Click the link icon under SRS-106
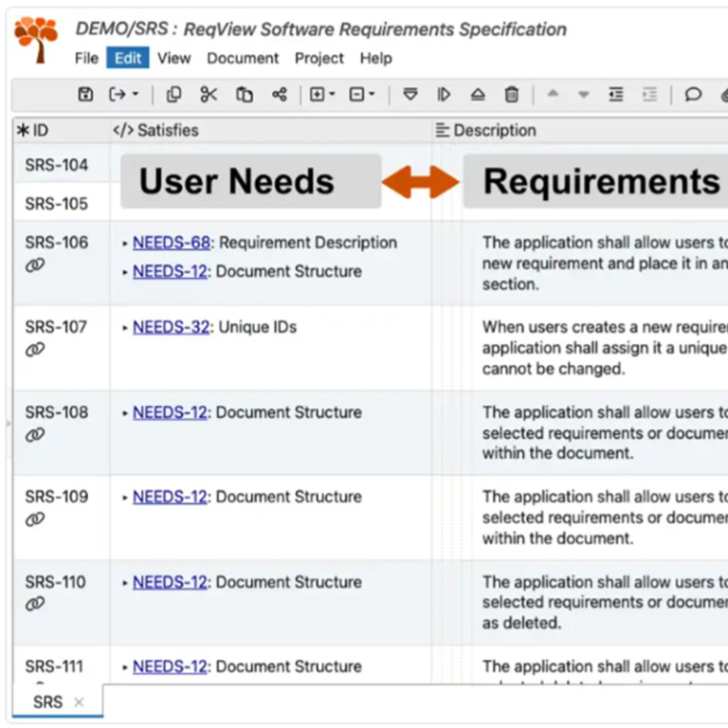This screenshot has height=728, width=728. tap(35, 266)
